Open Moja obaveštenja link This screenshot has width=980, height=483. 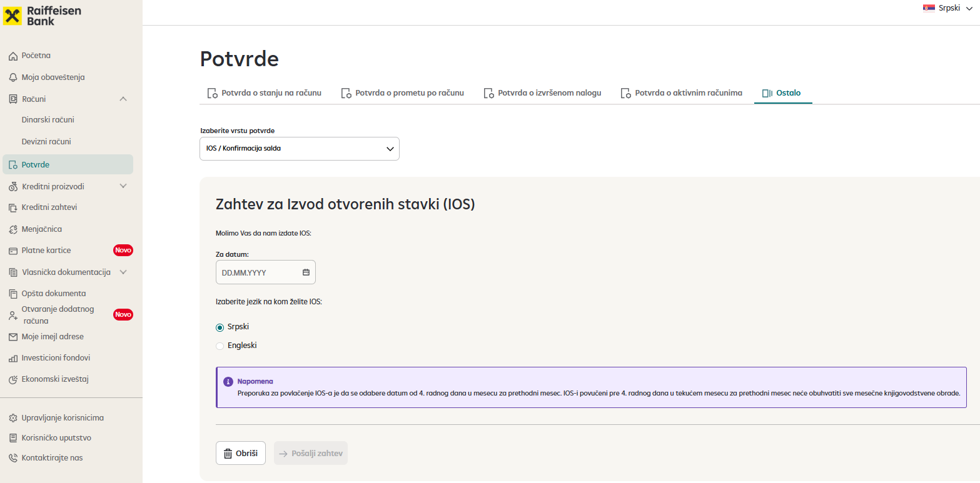click(x=53, y=77)
